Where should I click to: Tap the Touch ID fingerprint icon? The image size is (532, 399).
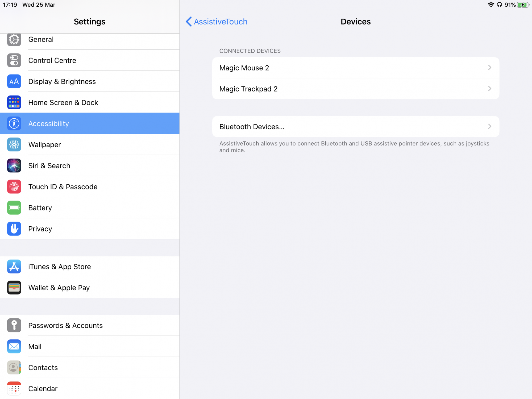click(14, 186)
